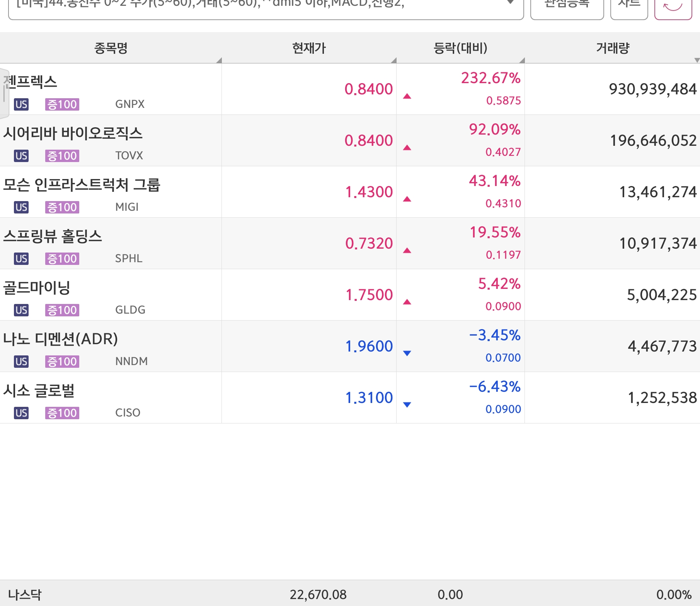
Task: Click the 19.55% change value
Action: [495, 232]
